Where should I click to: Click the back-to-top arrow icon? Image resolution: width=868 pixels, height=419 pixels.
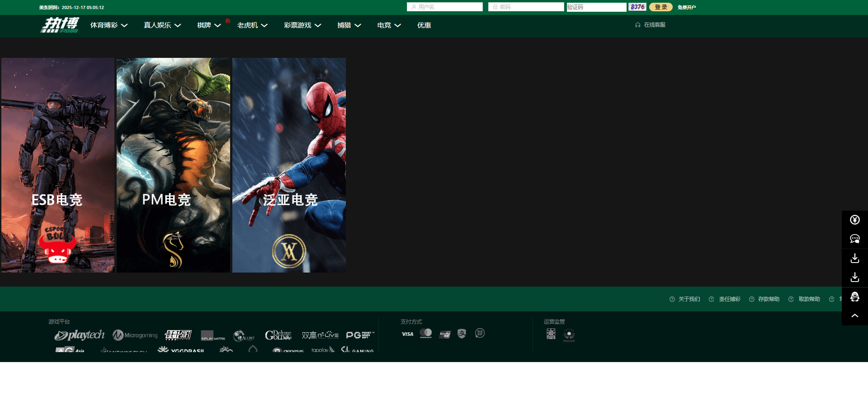click(x=854, y=315)
